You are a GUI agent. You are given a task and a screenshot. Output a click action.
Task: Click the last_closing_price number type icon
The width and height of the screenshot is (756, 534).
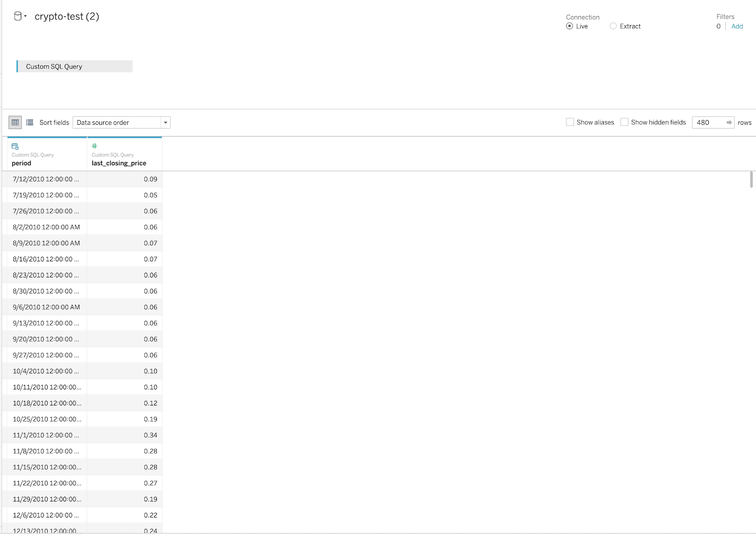click(94, 146)
